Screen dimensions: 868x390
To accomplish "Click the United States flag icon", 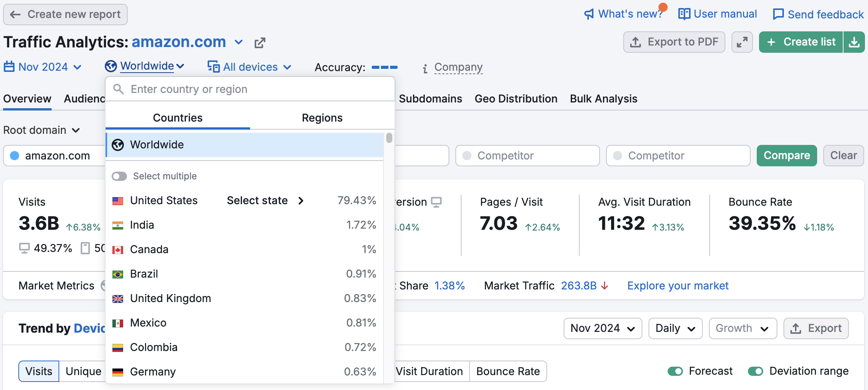I will 118,201.
